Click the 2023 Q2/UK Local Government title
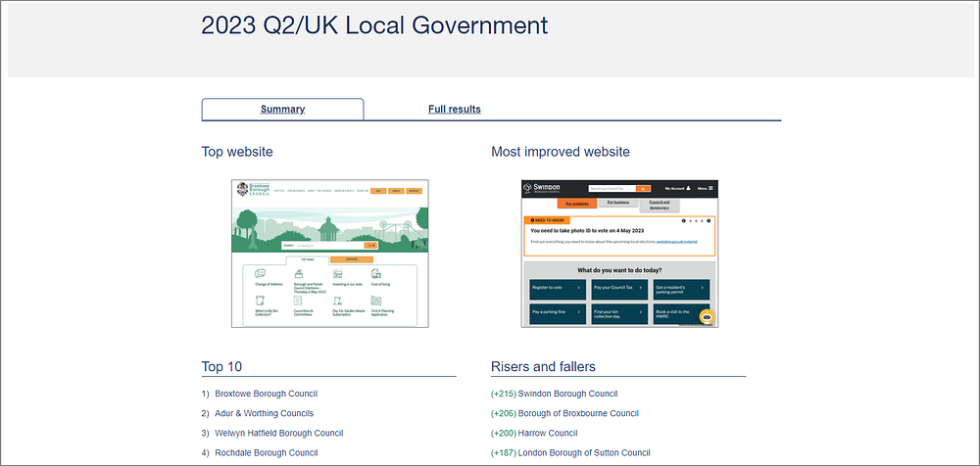Viewport: 980px width, 466px height. 374,25
